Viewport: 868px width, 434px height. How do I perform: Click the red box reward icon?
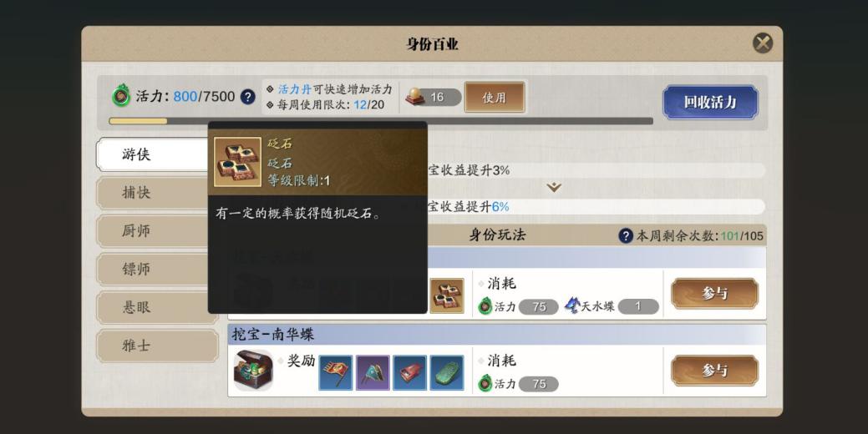[409, 372]
